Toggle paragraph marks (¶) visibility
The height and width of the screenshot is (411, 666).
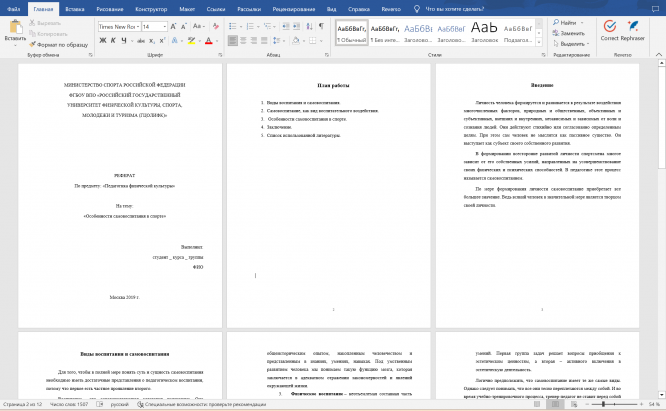(x=322, y=26)
